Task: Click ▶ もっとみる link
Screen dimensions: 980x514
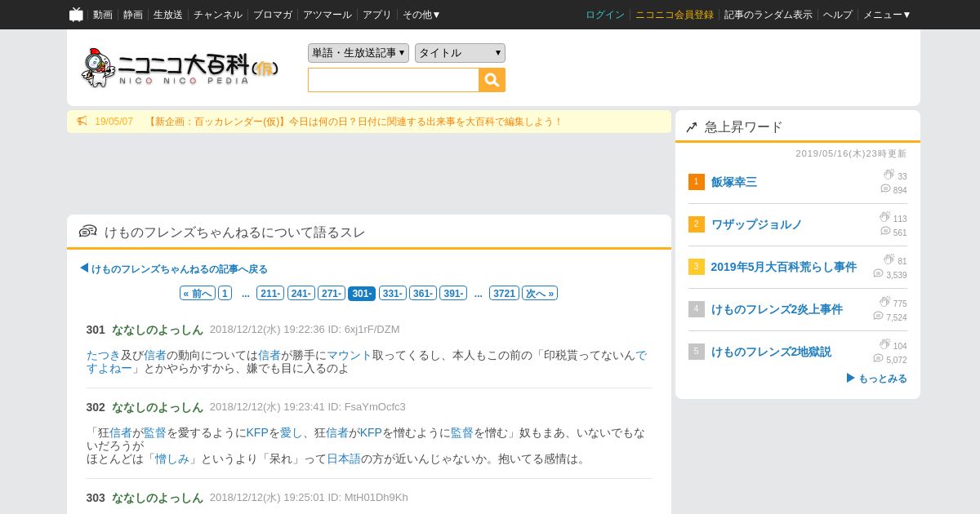Action: (876, 379)
